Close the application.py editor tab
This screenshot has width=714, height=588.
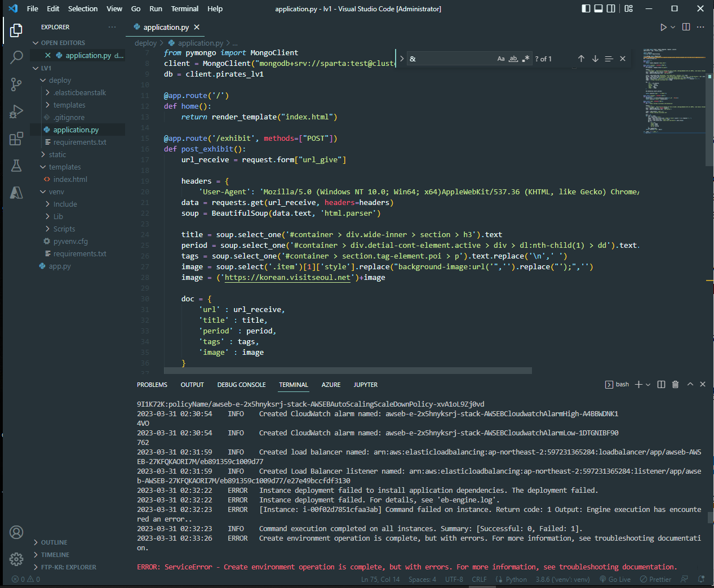click(x=197, y=27)
